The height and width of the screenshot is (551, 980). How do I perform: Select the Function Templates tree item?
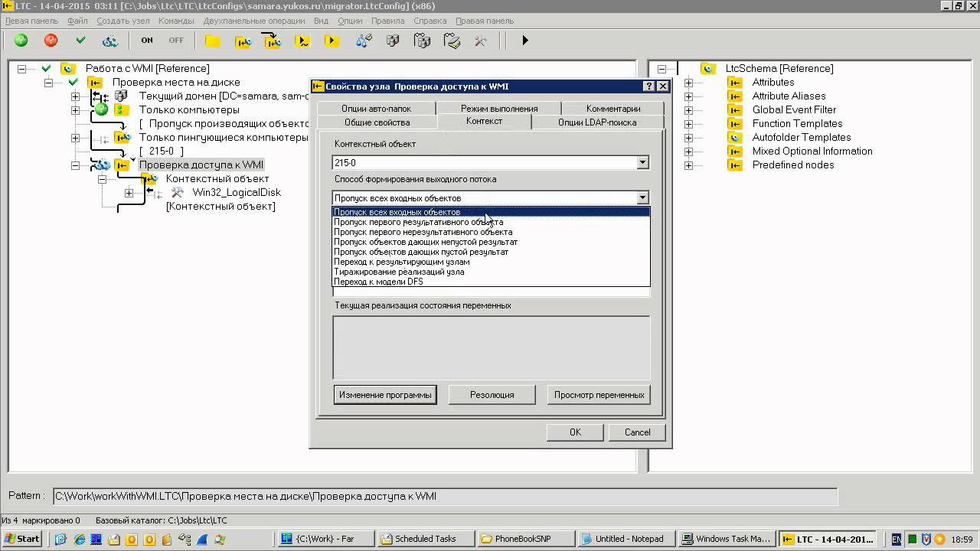click(797, 123)
